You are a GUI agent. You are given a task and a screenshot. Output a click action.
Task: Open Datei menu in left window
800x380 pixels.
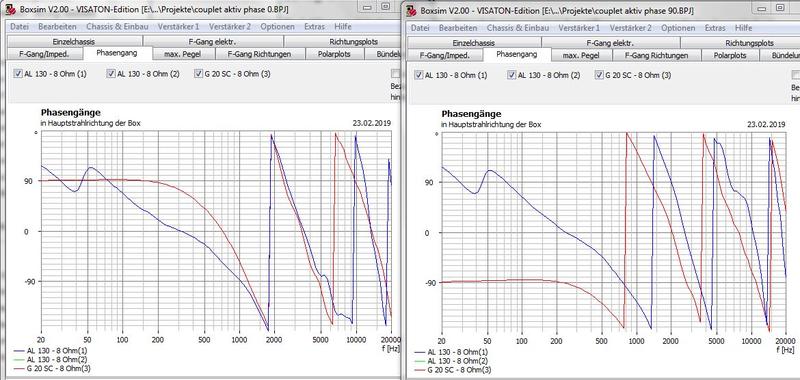(19, 27)
